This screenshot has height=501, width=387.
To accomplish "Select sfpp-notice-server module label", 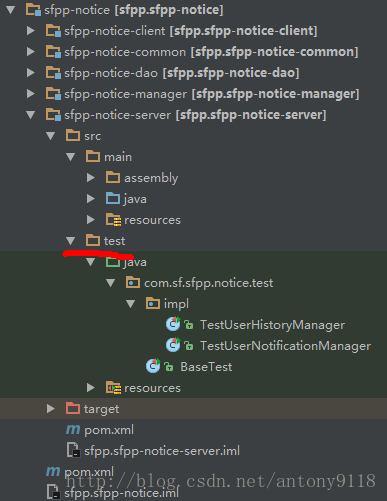I will tap(195, 115).
